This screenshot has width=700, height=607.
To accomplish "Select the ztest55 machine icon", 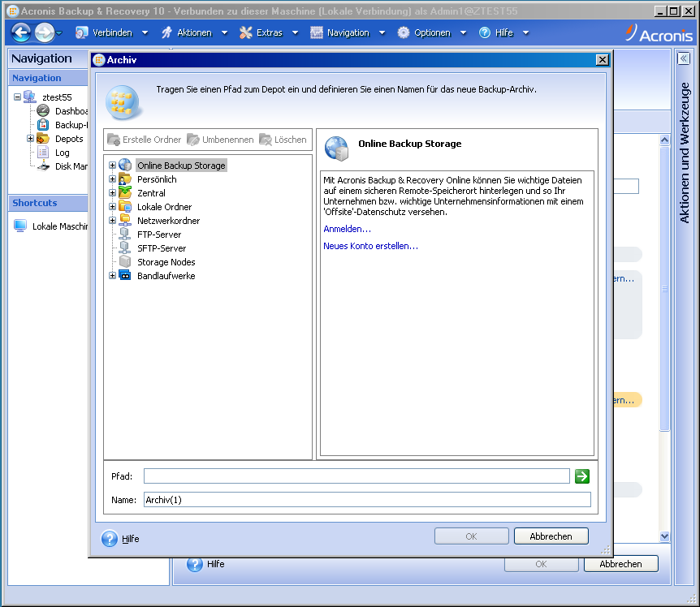I will (x=30, y=97).
